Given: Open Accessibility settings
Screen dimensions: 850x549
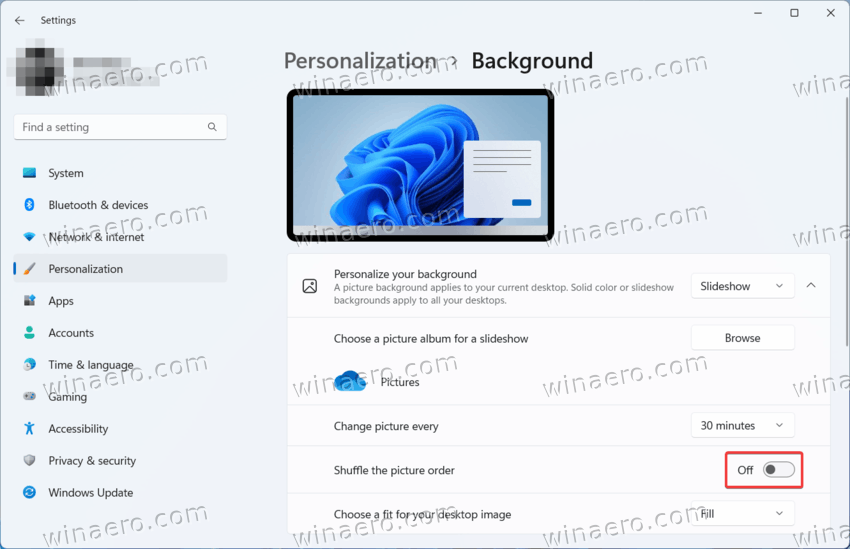Looking at the screenshot, I should point(120,429).
